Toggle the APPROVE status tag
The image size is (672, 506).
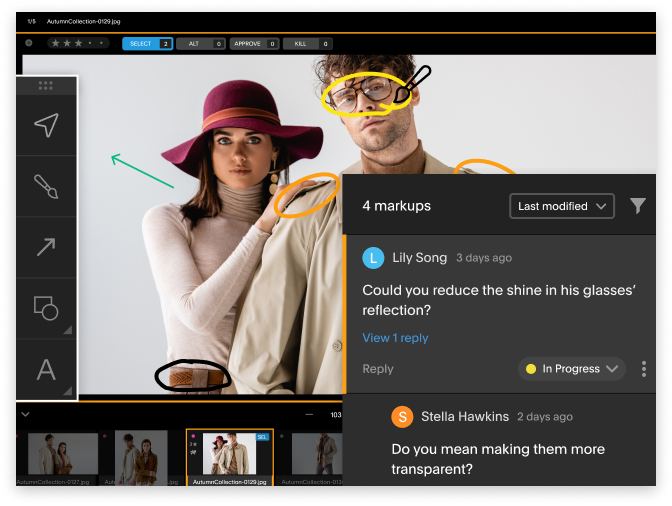click(254, 44)
